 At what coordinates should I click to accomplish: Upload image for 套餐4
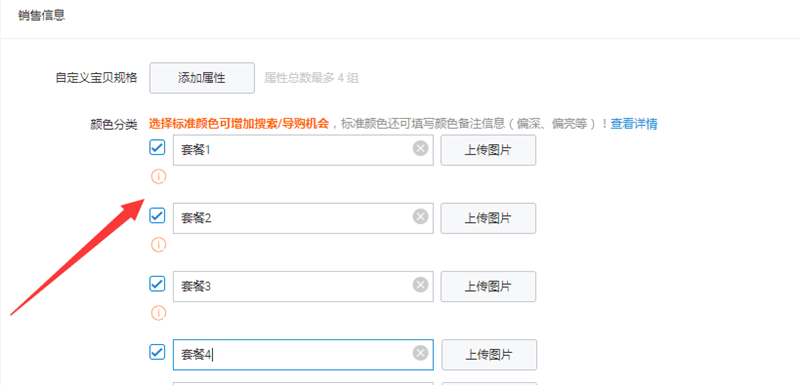(488, 354)
